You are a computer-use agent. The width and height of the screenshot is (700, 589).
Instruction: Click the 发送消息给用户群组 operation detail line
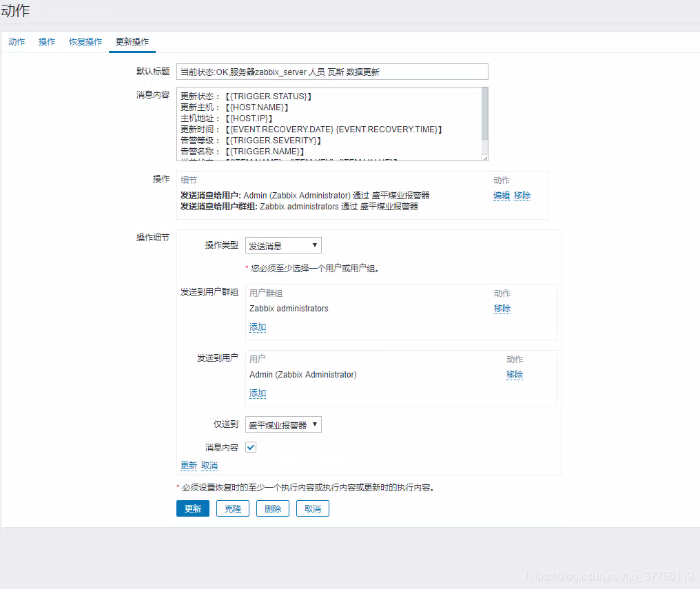[x=299, y=207]
